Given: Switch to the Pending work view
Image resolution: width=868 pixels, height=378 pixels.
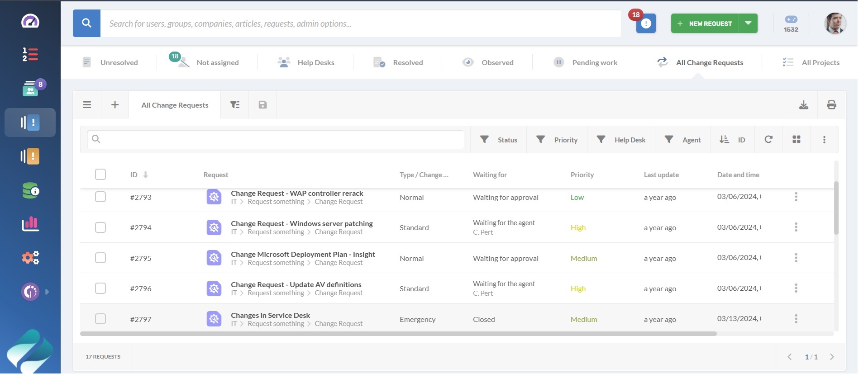Looking at the screenshot, I should click(586, 62).
